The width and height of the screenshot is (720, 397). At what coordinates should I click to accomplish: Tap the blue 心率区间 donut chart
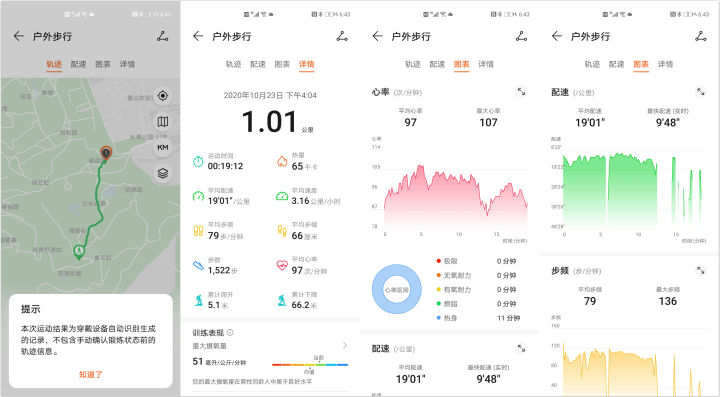coord(397,289)
